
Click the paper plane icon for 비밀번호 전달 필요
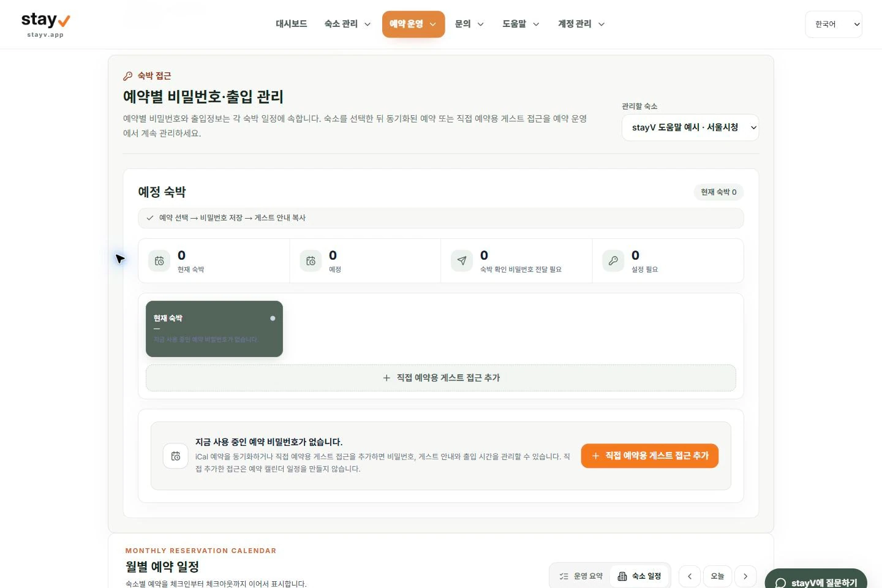point(462,261)
